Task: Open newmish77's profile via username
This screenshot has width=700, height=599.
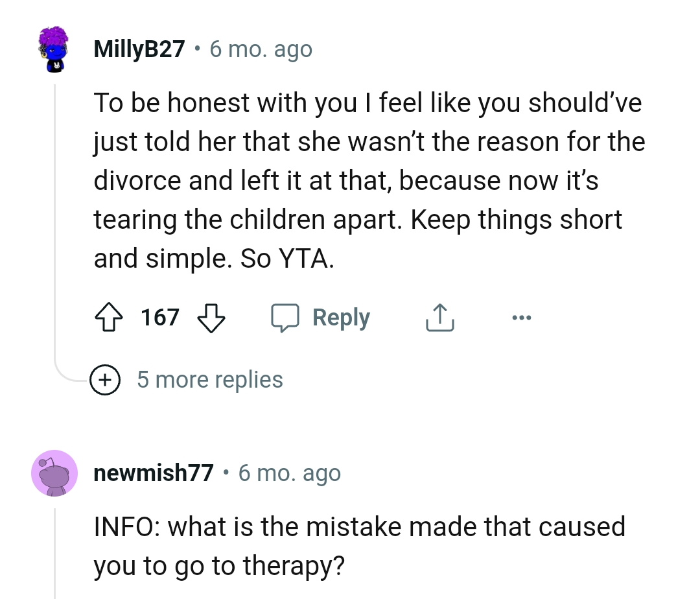Action: click(153, 473)
